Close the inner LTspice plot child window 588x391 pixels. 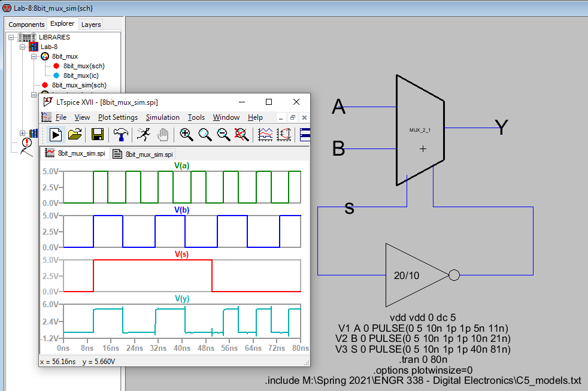305,118
